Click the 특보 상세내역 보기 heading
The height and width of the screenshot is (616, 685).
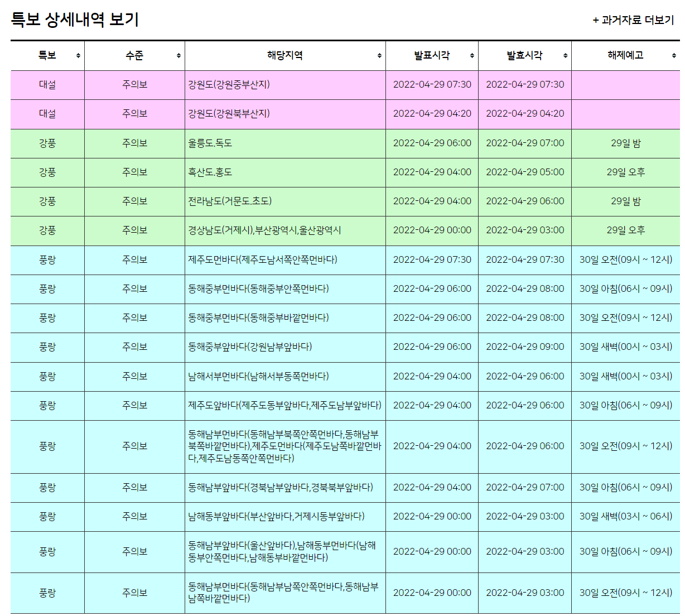point(75,20)
